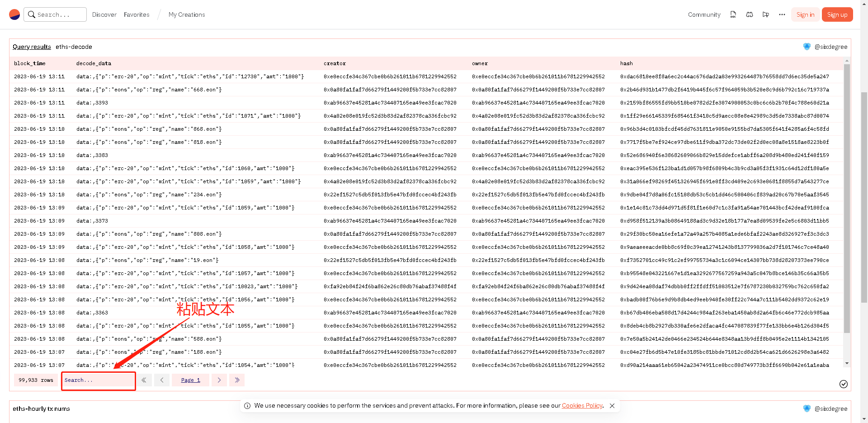
Task: Open the Discord icon link
Action: [749, 14]
